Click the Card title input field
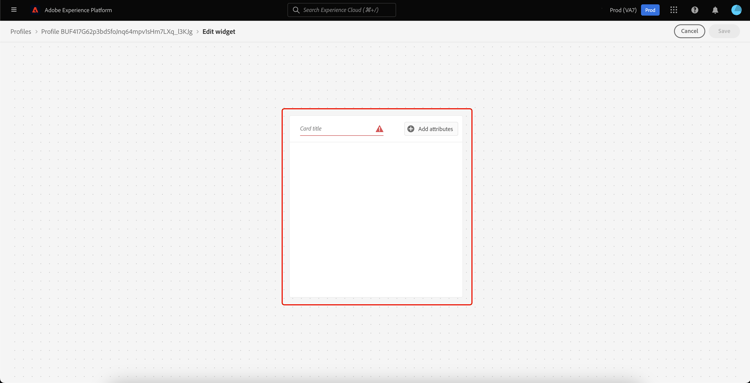The image size is (750, 383). 342,129
